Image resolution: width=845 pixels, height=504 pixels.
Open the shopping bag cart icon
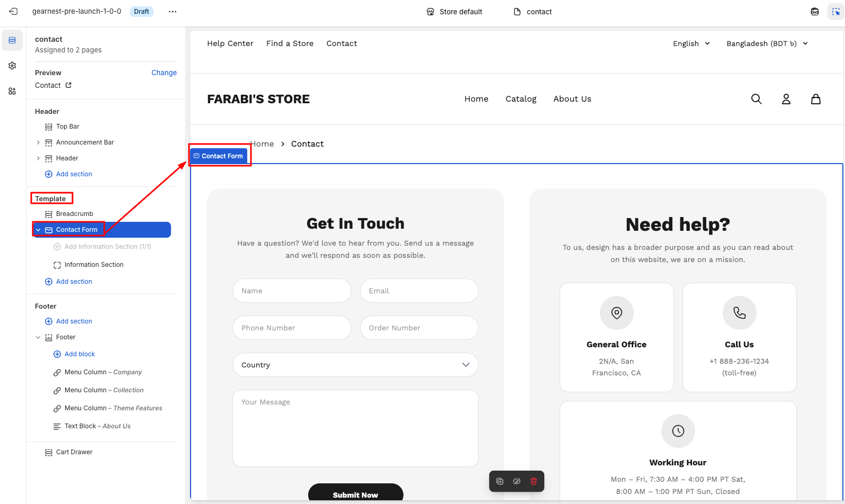click(815, 99)
